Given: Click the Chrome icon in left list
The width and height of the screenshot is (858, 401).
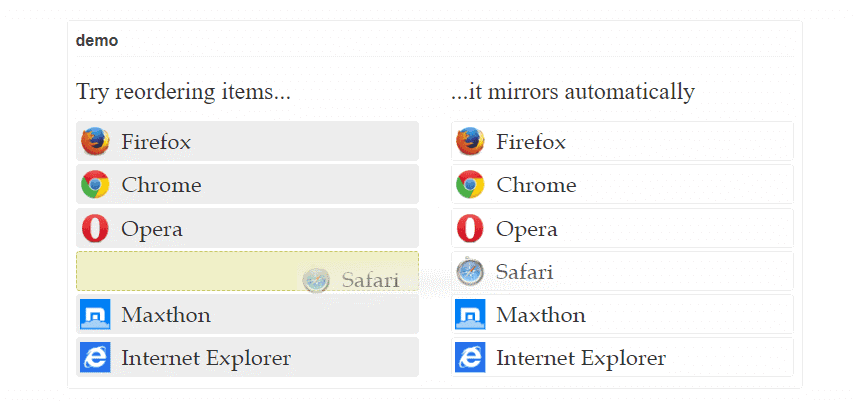Looking at the screenshot, I should click(x=95, y=184).
